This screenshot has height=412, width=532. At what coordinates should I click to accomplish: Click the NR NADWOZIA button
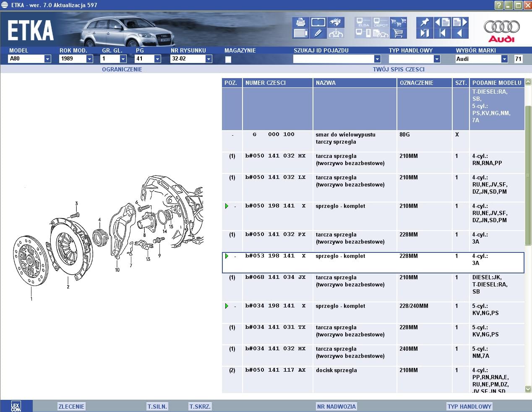coord(336,407)
